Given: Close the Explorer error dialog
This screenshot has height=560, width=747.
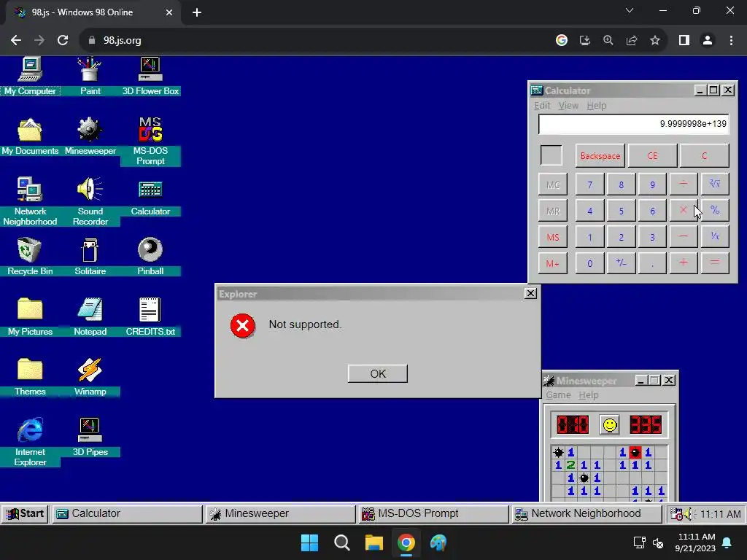Looking at the screenshot, I should pos(531,293).
